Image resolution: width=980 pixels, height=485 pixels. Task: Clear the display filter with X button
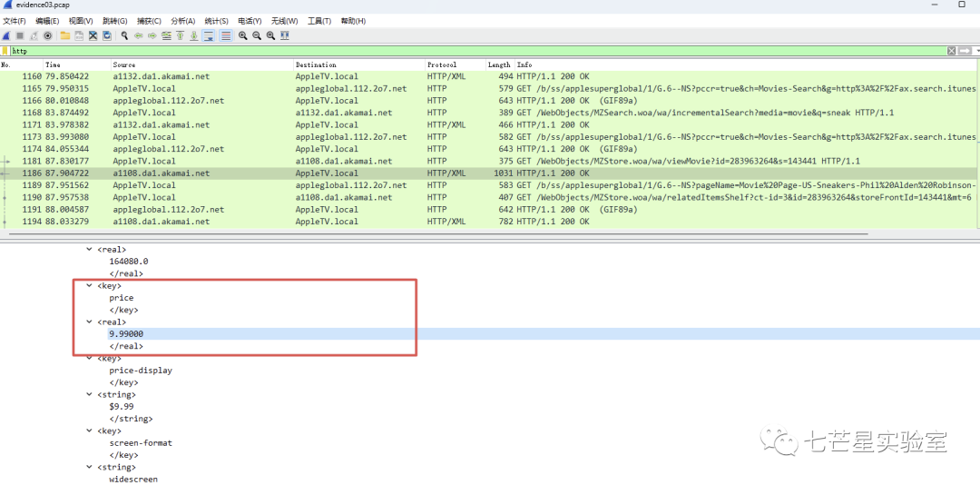(x=951, y=51)
